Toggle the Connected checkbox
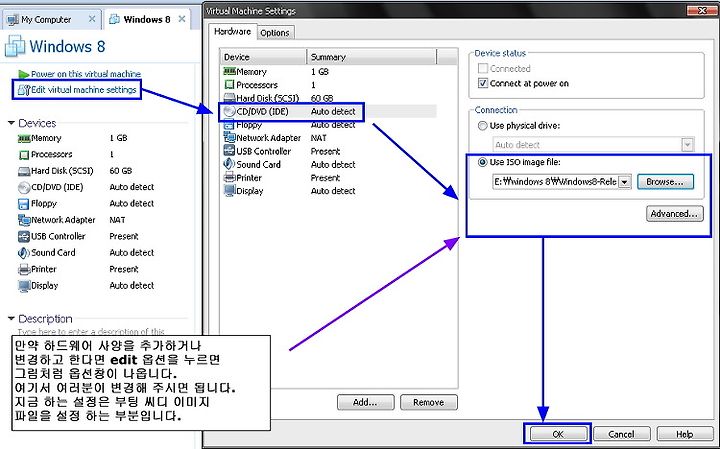Image resolution: width=720 pixels, height=449 pixels. [483, 68]
